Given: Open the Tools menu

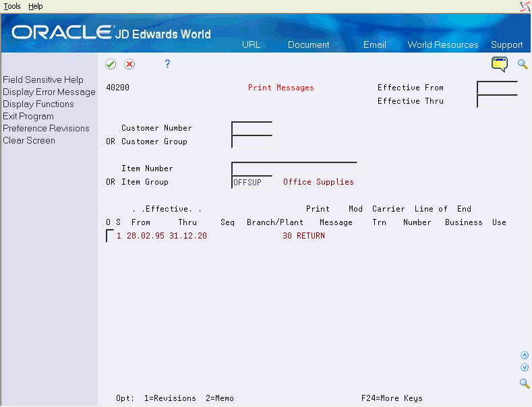Looking at the screenshot, I should click(12, 6).
